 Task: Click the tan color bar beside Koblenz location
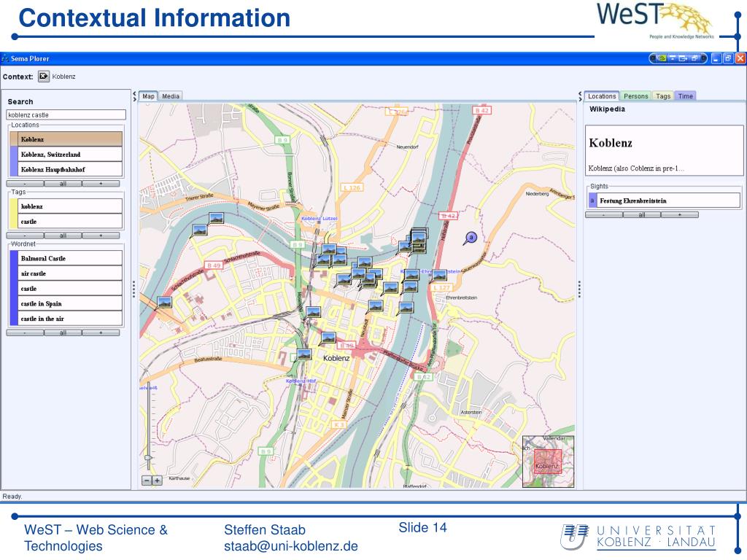point(14,139)
